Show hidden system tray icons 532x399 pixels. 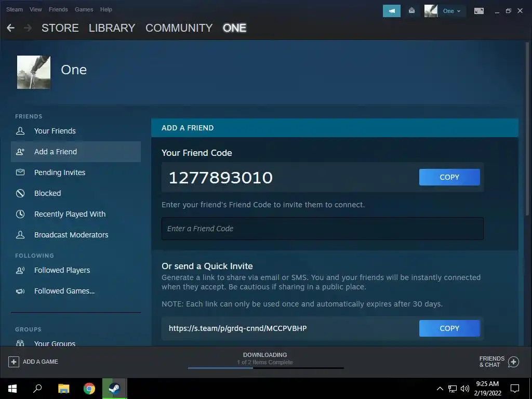440,389
